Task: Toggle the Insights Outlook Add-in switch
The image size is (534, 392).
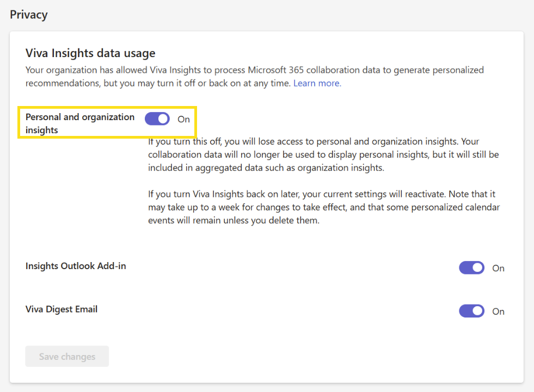Action: [x=471, y=268]
